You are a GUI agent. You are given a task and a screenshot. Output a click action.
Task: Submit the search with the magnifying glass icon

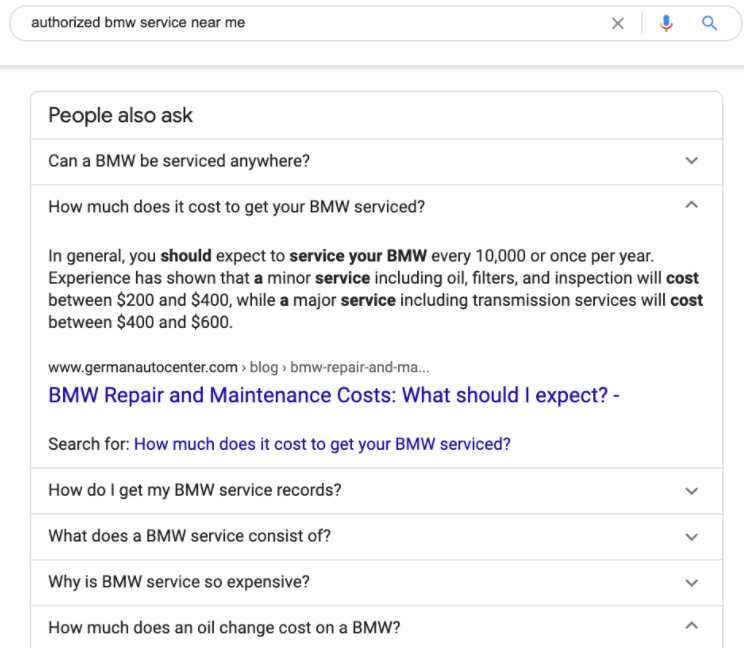point(709,23)
